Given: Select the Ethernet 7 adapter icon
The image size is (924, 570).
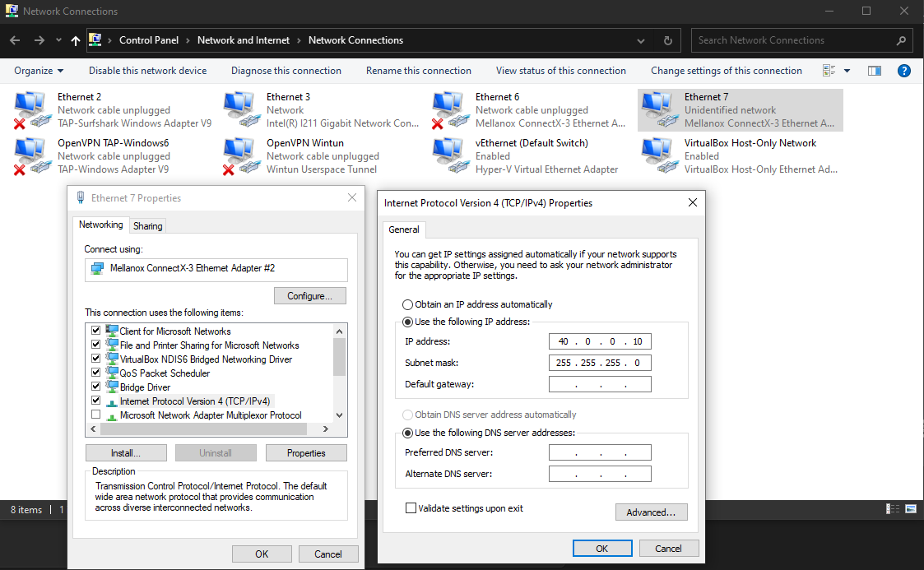Looking at the screenshot, I should 659,109.
